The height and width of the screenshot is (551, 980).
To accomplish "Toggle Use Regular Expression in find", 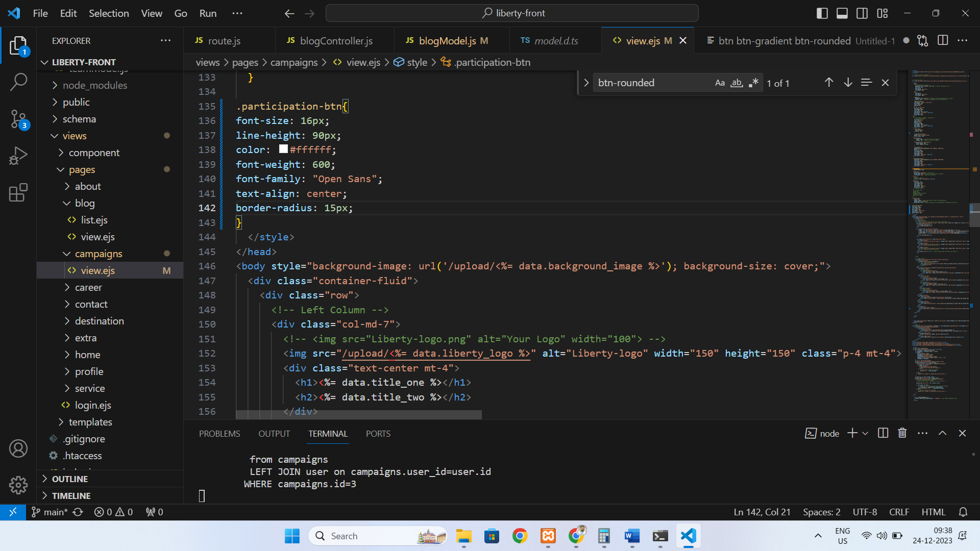I will [x=753, y=83].
